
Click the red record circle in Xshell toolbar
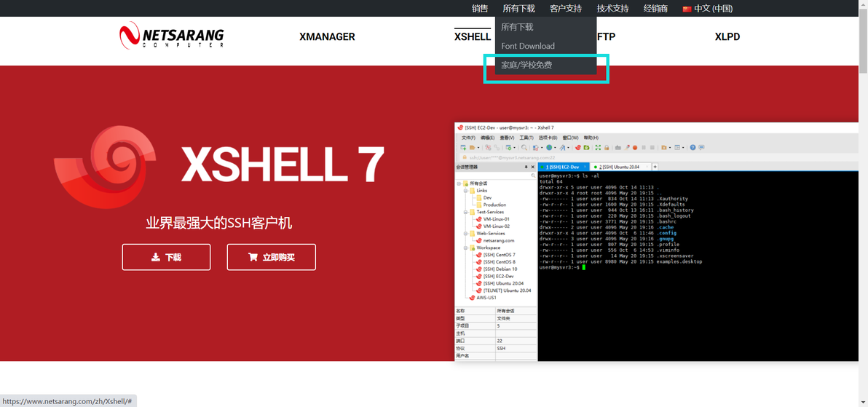coord(635,147)
